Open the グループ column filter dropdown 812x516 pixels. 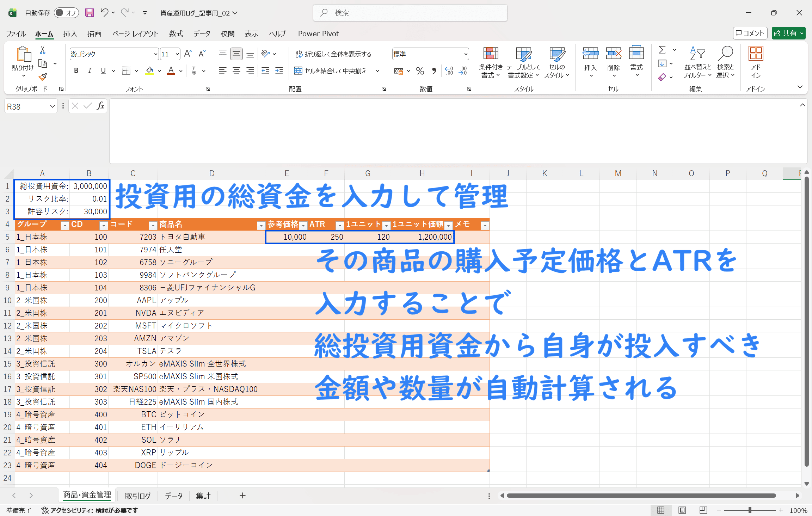pyautogui.click(x=65, y=225)
